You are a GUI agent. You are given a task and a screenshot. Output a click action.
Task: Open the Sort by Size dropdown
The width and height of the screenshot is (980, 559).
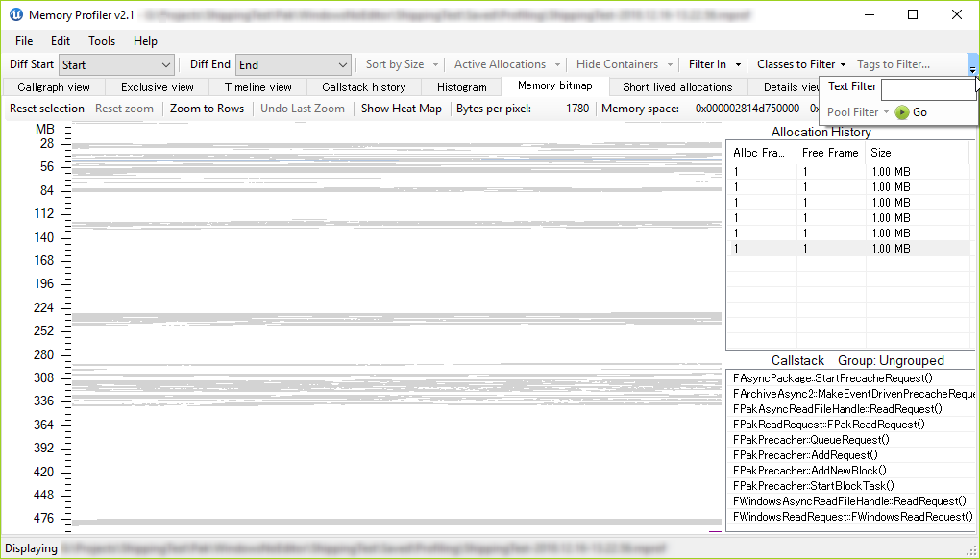coord(399,64)
